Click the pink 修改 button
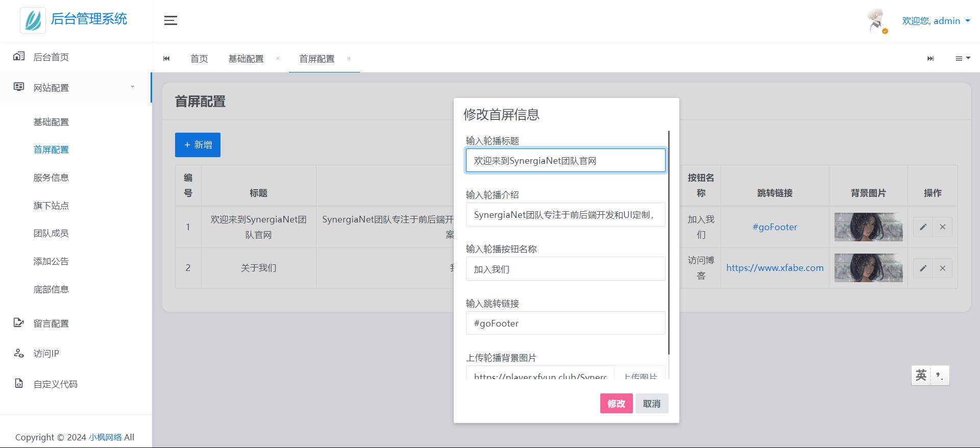The height and width of the screenshot is (448, 980). 616,404
